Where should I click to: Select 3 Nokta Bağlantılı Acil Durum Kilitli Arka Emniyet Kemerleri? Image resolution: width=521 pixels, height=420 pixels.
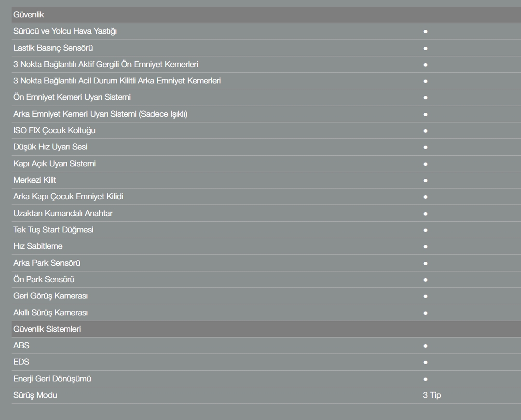click(117, 81)
